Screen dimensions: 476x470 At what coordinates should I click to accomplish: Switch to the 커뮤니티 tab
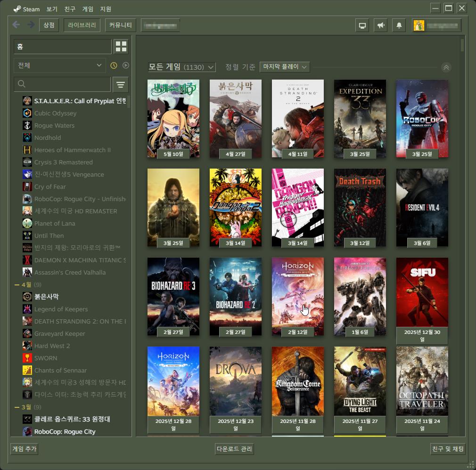pos(121,25)
